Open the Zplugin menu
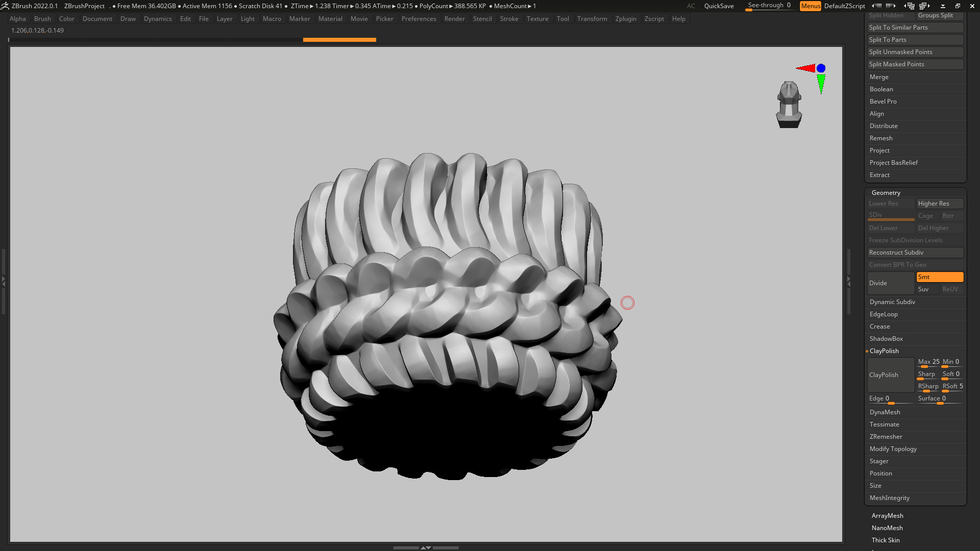This screenshot has width=980, height=551. tap(626, 19)
